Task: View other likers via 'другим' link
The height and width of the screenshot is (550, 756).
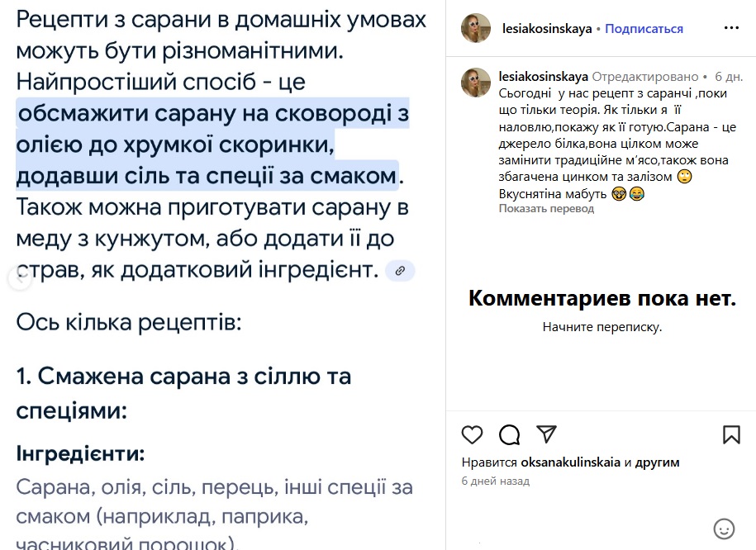Action: click(x=657, y=462)
